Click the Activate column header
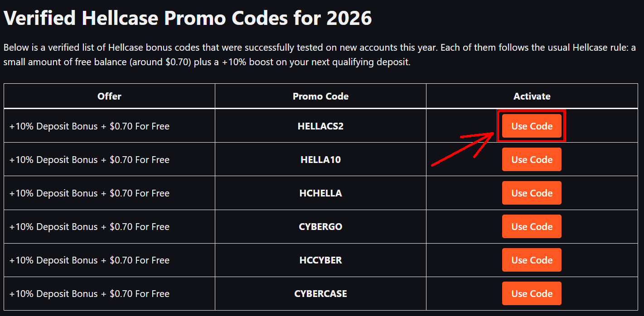This screenshot has height=316, width=644. (532, 96)
